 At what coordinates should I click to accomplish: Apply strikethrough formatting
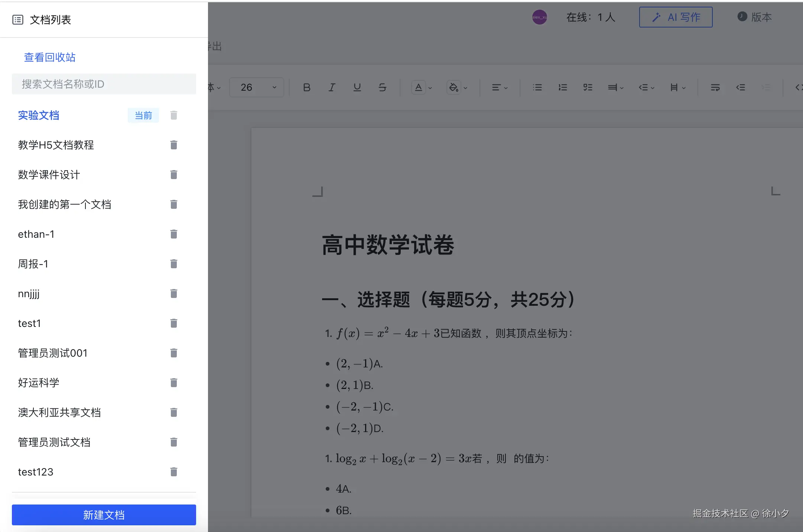pos(382,87)
